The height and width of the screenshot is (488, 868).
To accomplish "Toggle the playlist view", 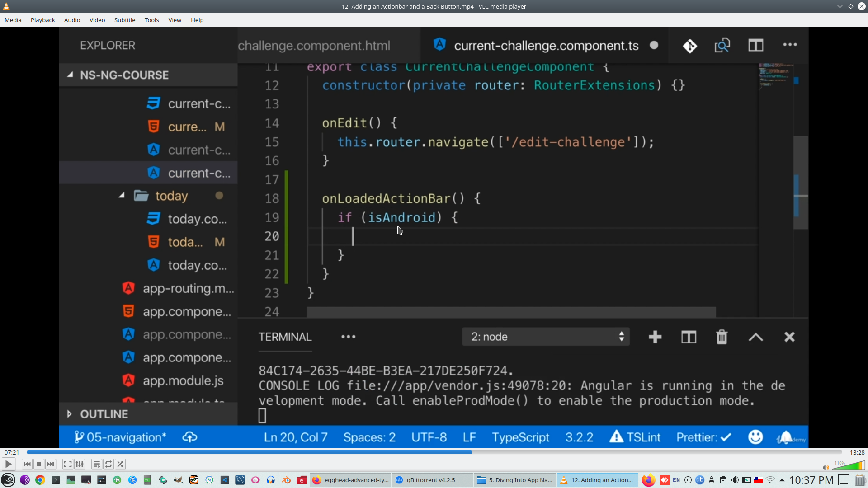I will (x=96, y=464).
